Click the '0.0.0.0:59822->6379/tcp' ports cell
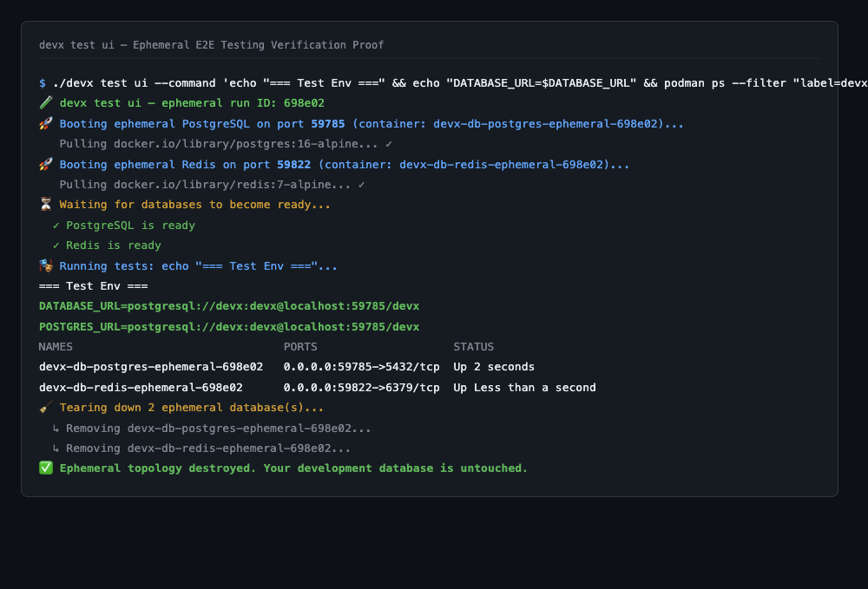 (x=361, y=388)
